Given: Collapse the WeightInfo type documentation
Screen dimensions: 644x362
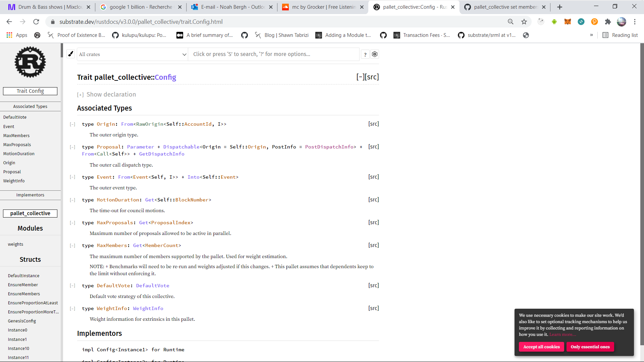Looking at the screenshot, I should click(72, 309).
